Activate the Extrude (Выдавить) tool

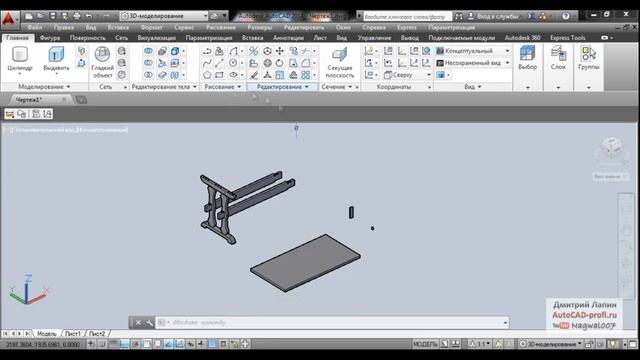coord(56,60)
